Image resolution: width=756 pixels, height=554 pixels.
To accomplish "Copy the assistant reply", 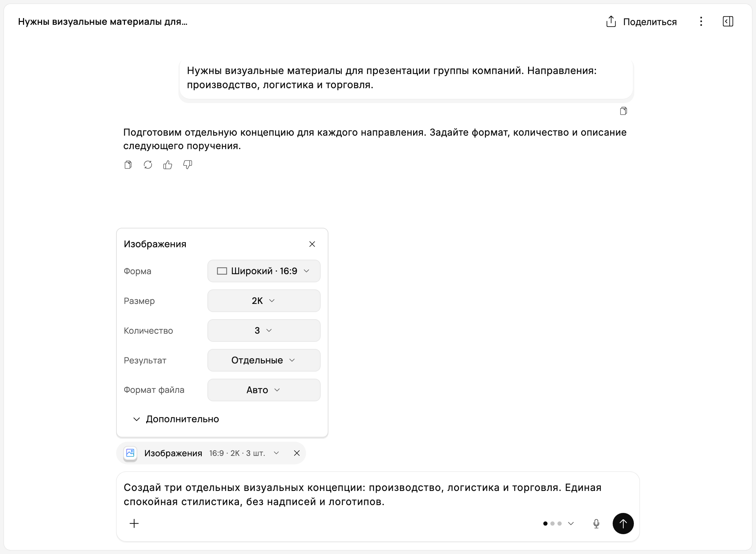I will point(128,165).
